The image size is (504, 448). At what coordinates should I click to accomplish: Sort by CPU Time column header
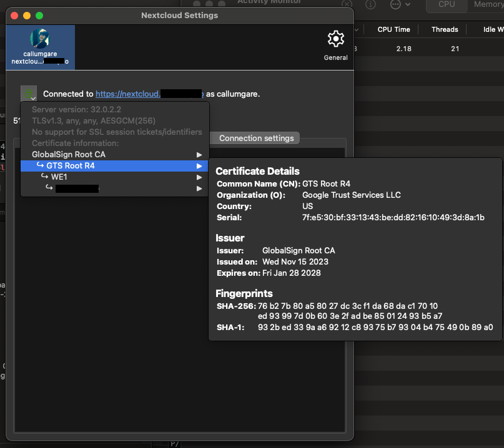(x=393, y=29)
